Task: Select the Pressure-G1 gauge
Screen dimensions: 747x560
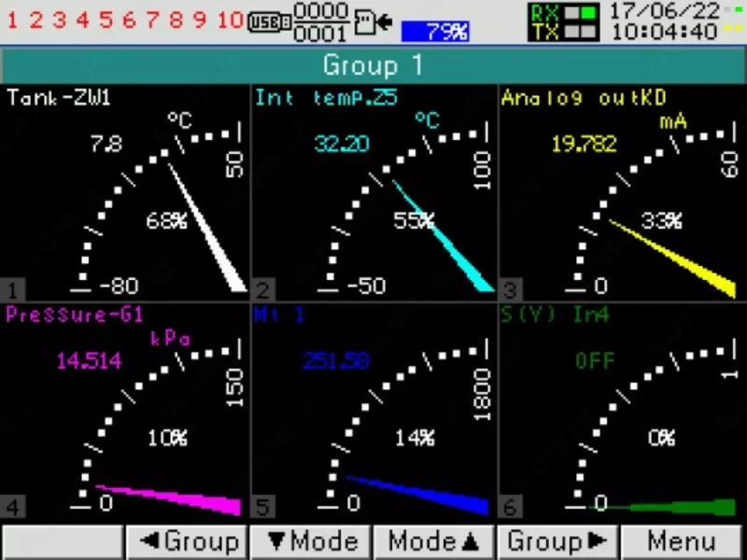Action: pyautogui.click(x=125, y=411)
